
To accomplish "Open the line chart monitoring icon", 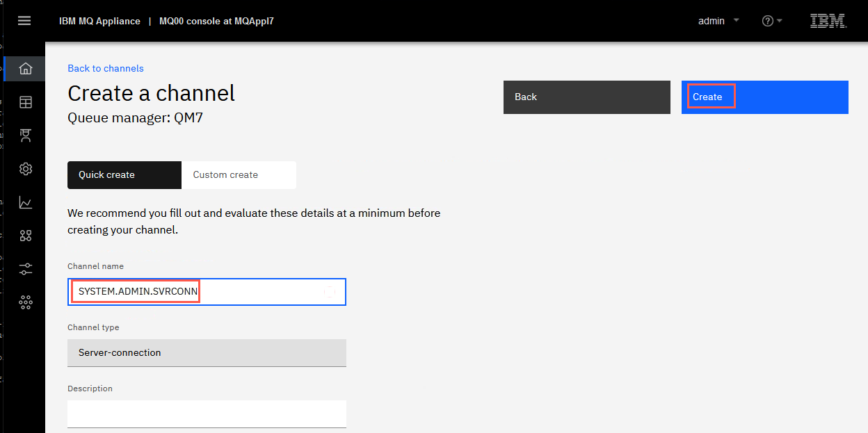I will pyautogui.click(x=26, y=202).
